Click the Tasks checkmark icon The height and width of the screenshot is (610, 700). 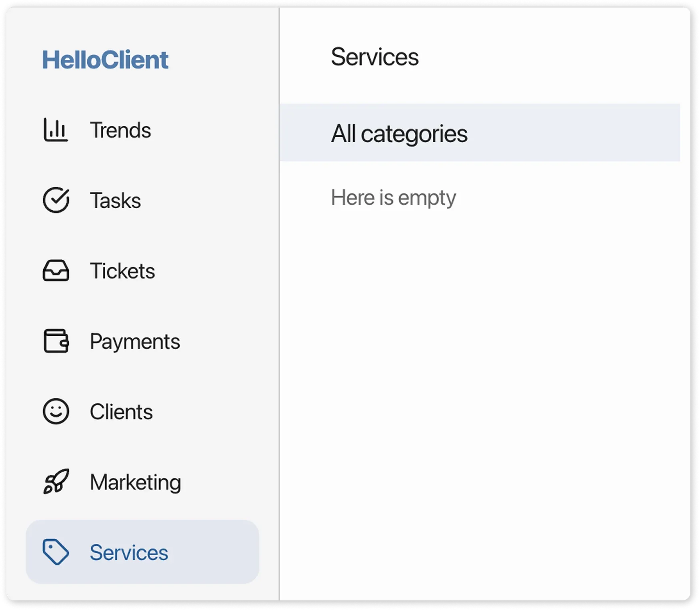[x=56, y=200]
